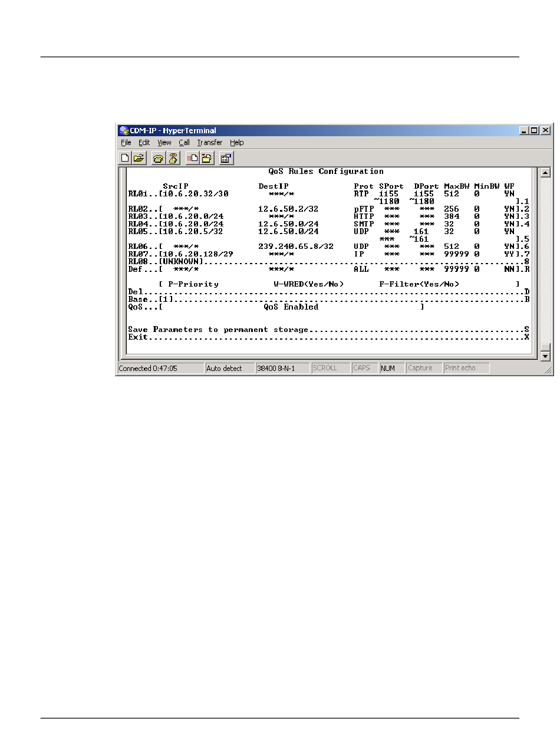Click the Disconnect phone icon

pyautogui.click(x=173, y=158)
